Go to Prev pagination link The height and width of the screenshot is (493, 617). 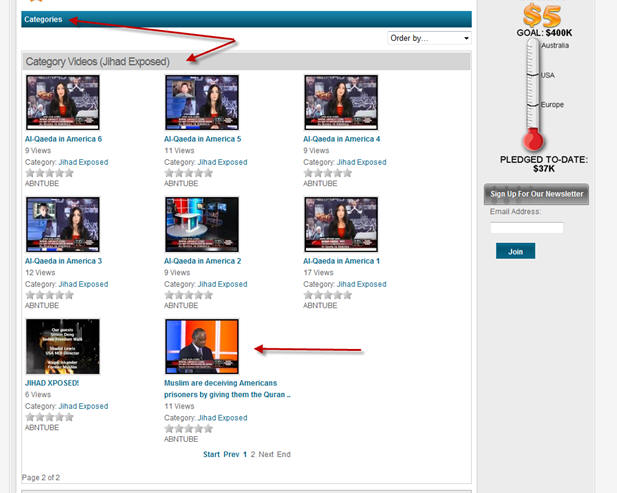coord(231,454)
